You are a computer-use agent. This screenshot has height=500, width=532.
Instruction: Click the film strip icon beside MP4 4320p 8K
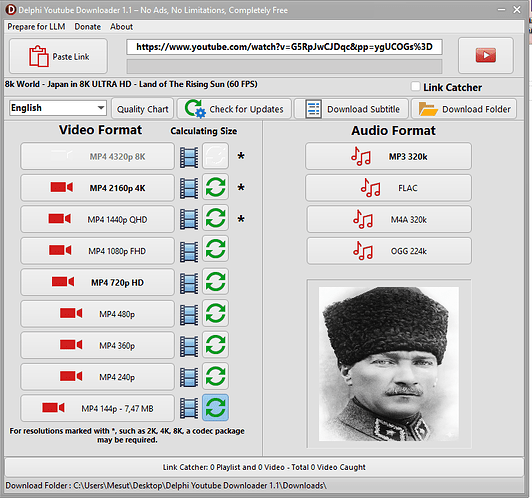click(x=189, y=157)
